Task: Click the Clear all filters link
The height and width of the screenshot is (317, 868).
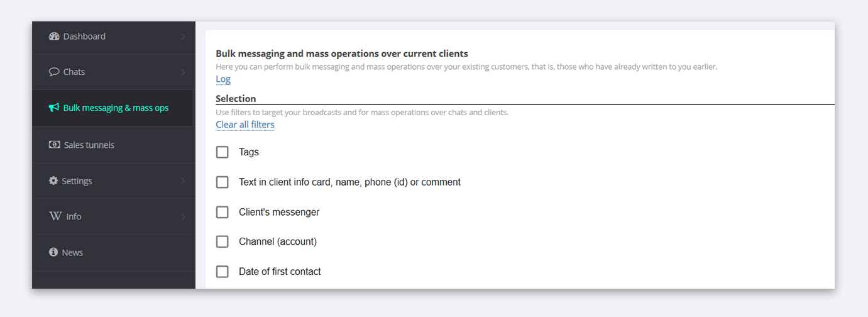Action: pos(245,125)
